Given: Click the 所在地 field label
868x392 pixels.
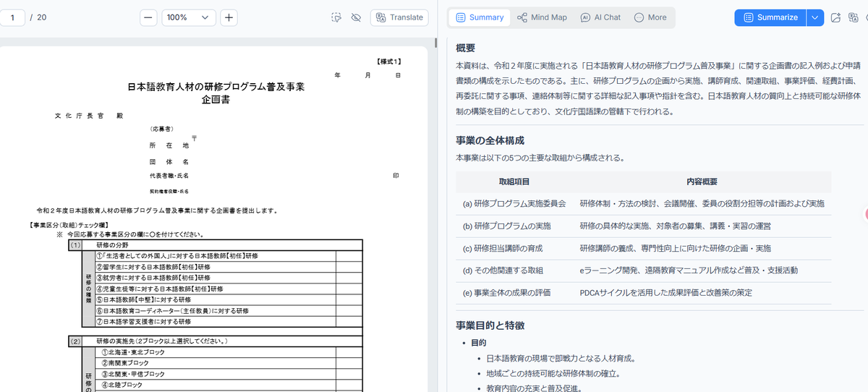Looking at the screenshot, I should pos(169,145).
